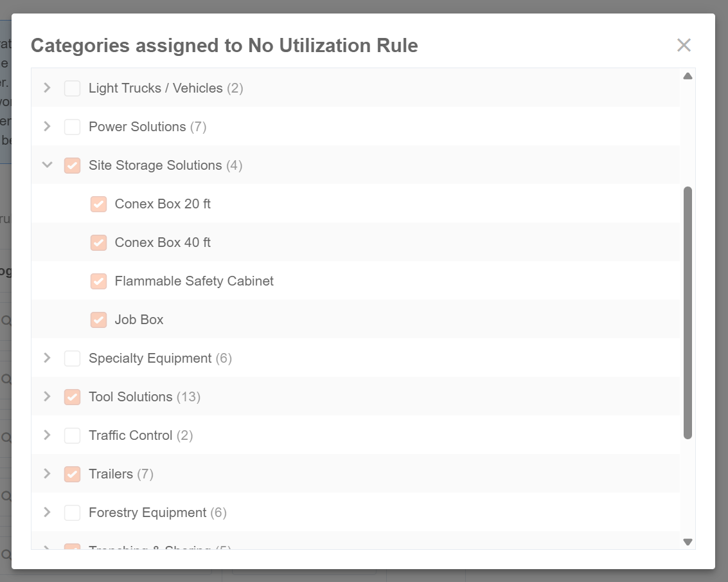Expand the Power Solutions category

47,127
